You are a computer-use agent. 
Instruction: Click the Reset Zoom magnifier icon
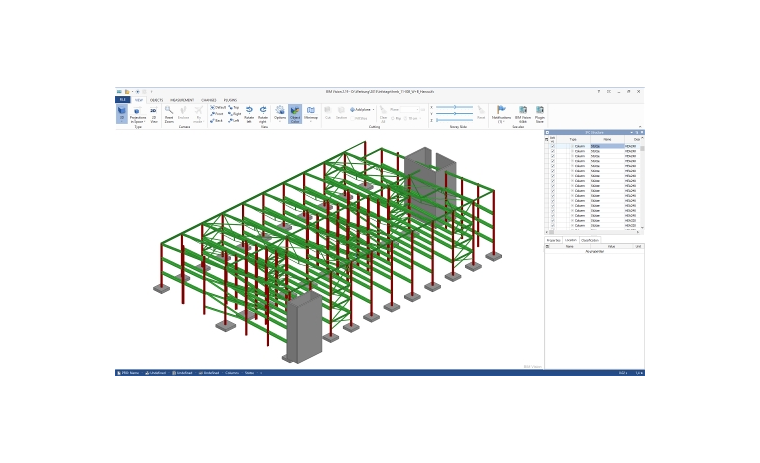coord(169,111)
